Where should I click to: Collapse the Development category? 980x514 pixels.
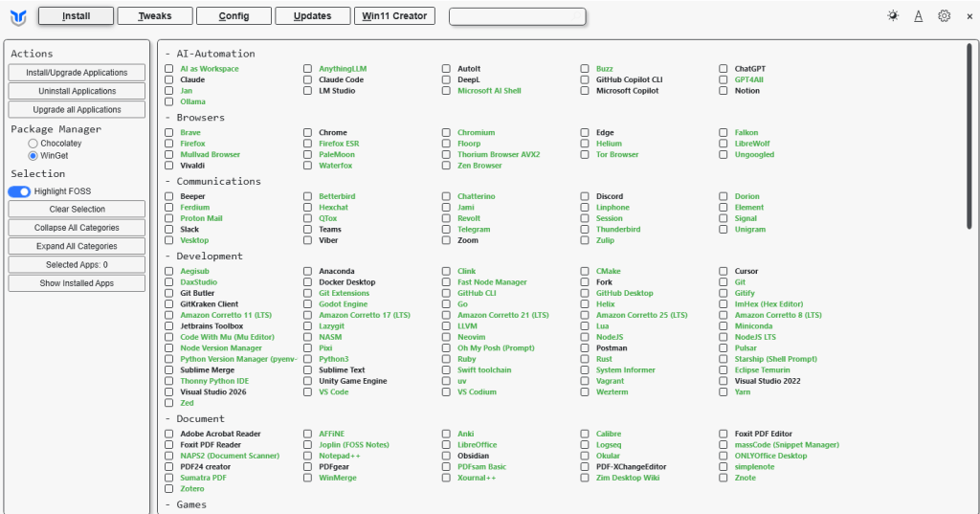pos(203,257)
